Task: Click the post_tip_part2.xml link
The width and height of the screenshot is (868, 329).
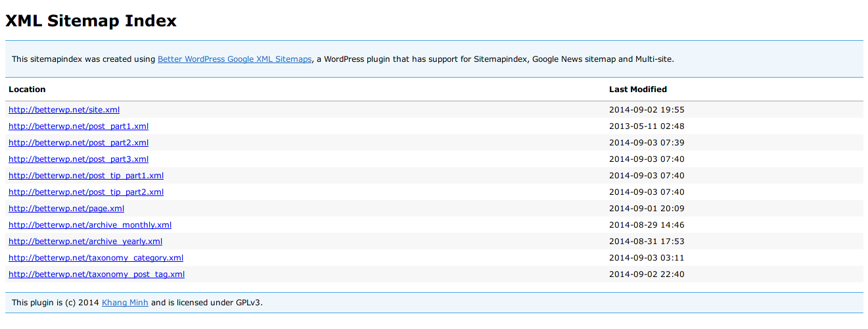Action: [86, 192]
